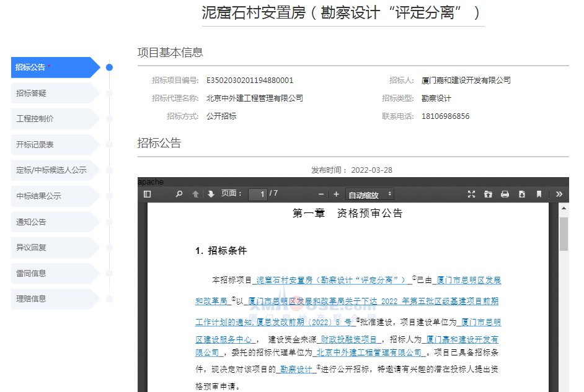The height and width of the screenshot is (392, 584).
Task: Open the PDF find search tool
Action: (179, 194)
